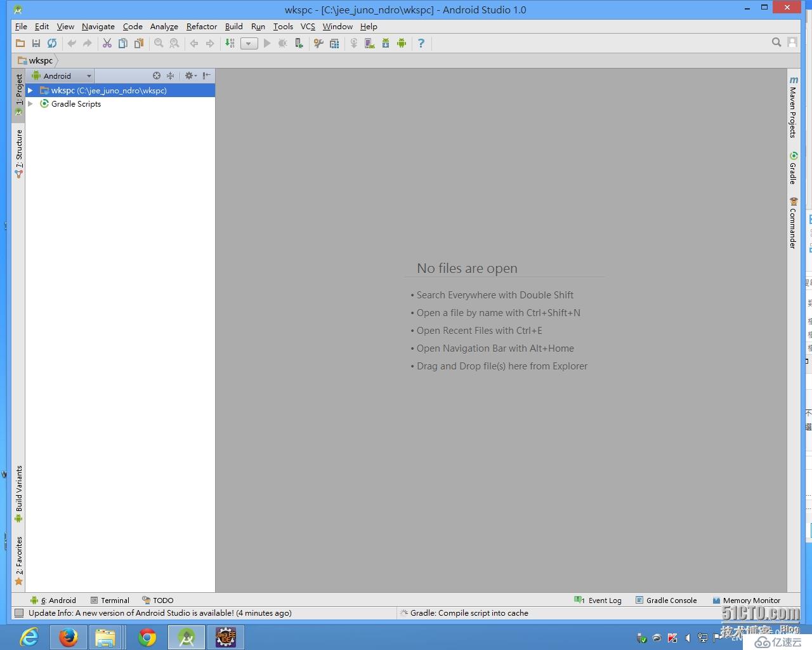Open the Refactor menu
The image size is (812, 650).
202,26
